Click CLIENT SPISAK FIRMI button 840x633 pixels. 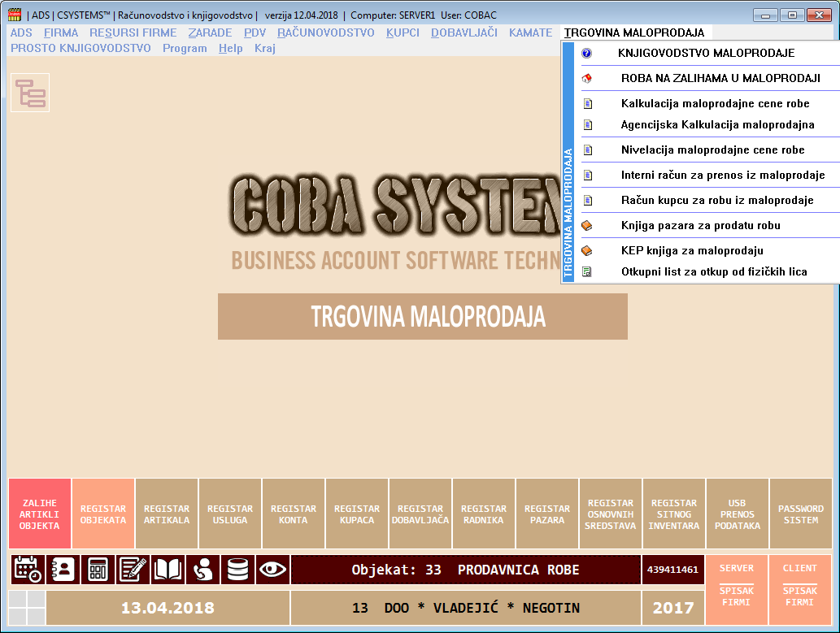(800, 590)
